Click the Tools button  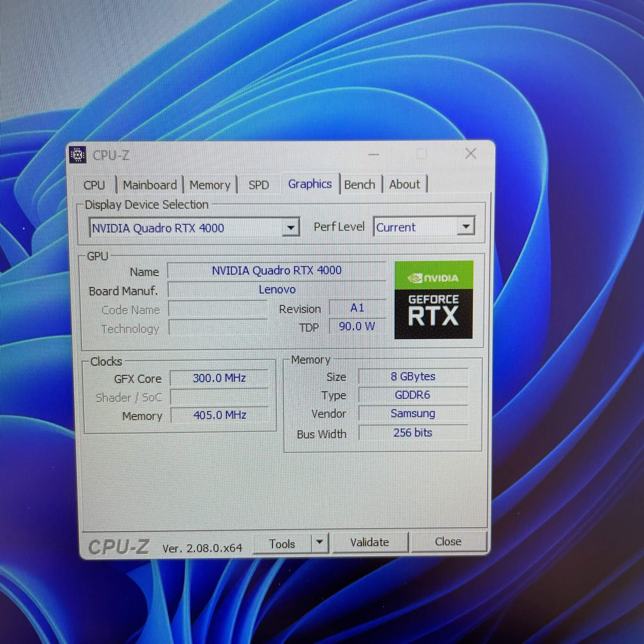tap(282, 544)
